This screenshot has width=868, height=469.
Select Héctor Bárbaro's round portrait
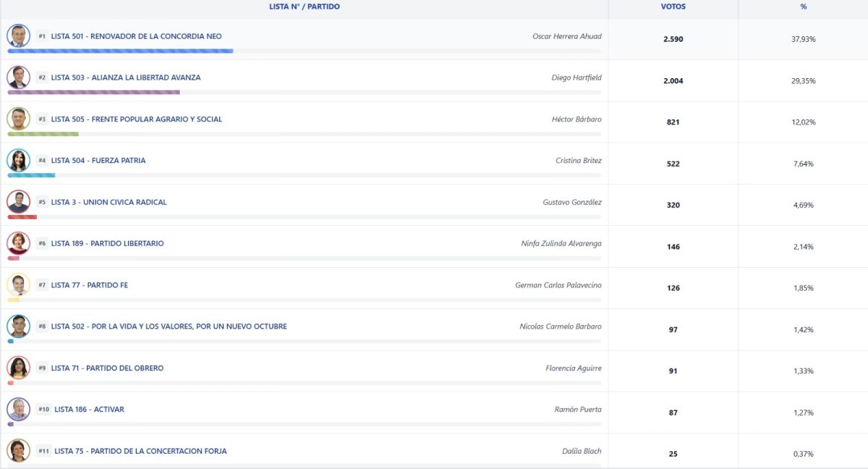point(18,119)
